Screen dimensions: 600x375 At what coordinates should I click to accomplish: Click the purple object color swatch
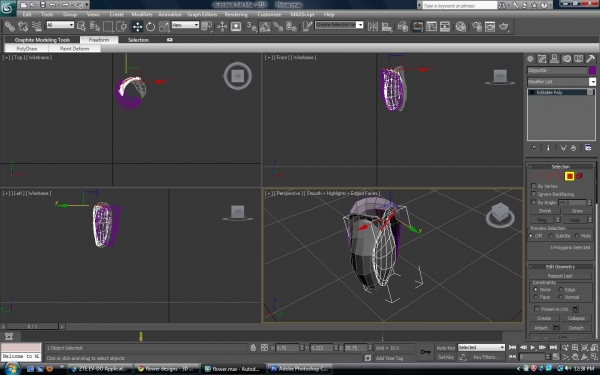pos(592,70)
